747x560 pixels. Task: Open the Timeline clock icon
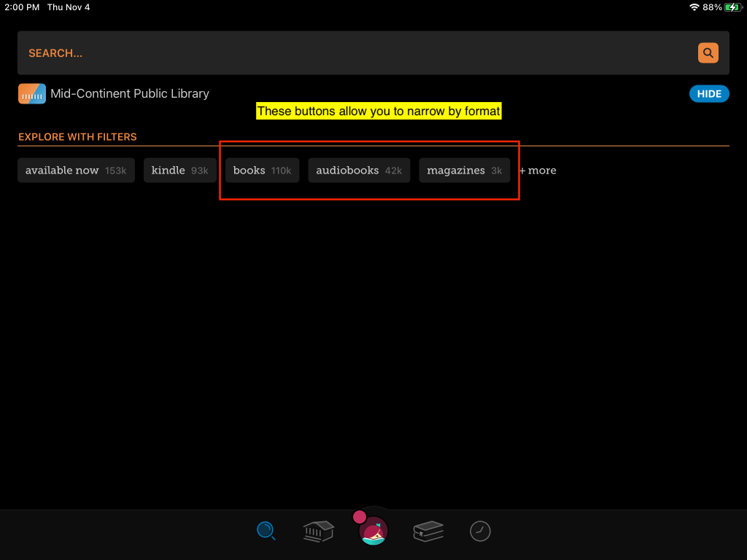pyautogui.click(x=480, y=531)
